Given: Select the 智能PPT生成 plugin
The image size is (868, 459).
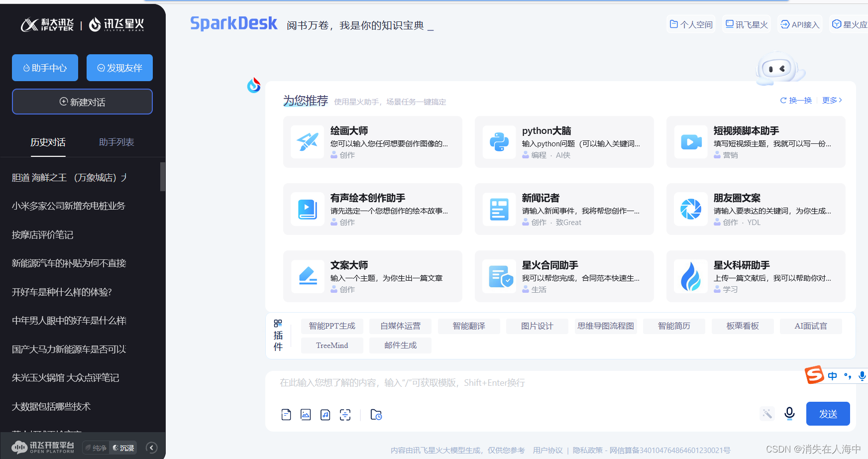Looking at the screenshot, I should tap(332, 326).
